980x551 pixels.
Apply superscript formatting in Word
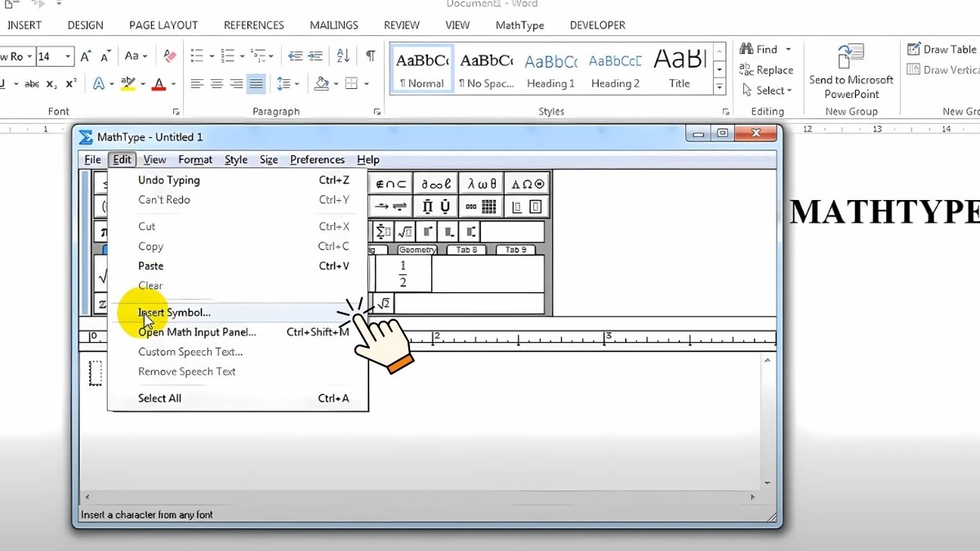71,83
